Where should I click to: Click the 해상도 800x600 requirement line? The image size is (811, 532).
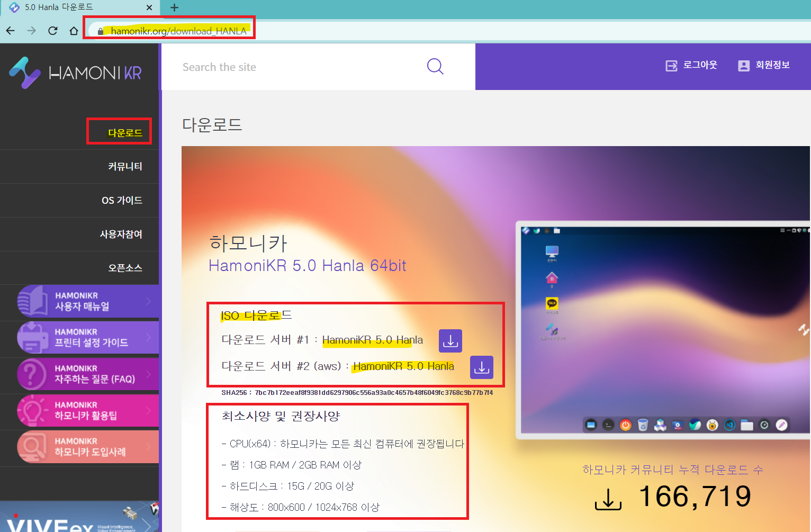click(300, 507)
